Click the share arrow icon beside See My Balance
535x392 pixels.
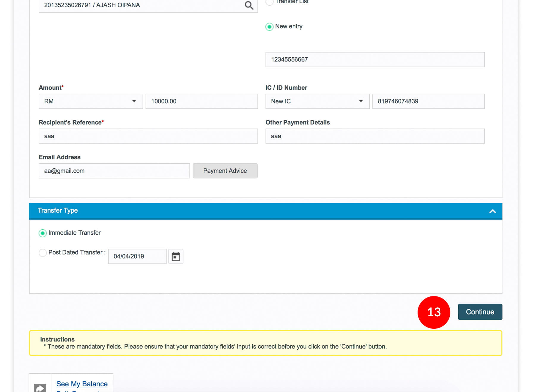pos(40,387)
